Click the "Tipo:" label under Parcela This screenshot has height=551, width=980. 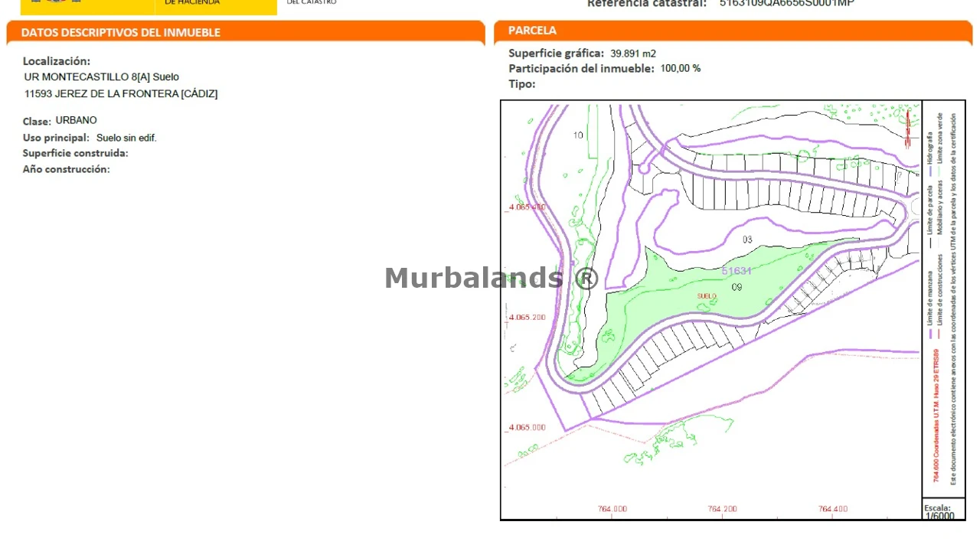click(522, 84)
